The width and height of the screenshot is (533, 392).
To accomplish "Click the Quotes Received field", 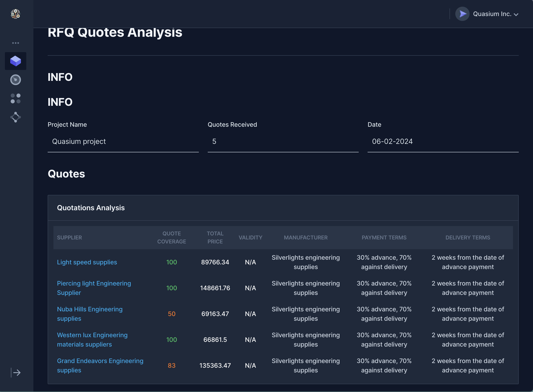I will point(283,141).
